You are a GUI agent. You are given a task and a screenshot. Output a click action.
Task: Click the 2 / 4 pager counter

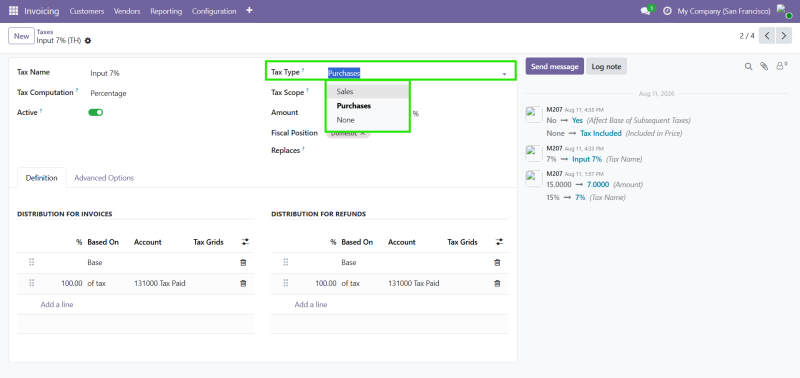pos(747,36)
